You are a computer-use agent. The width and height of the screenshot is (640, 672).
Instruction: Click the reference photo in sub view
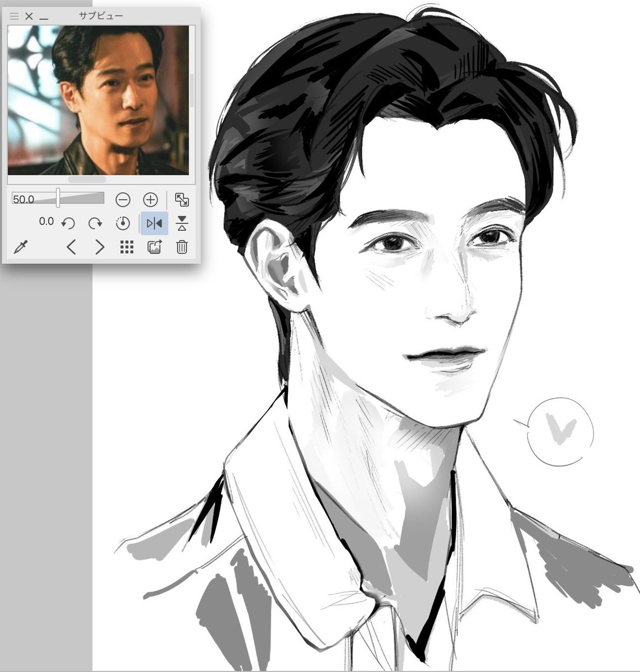click(98, 100)
